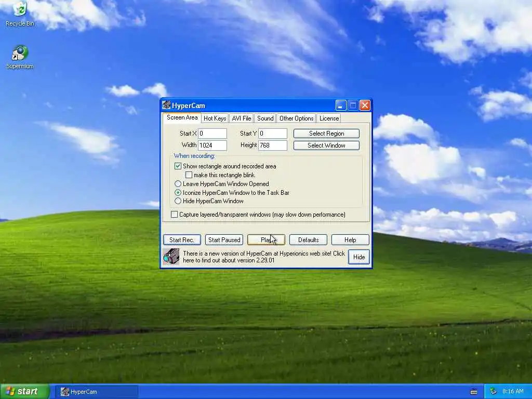Open the License tab

click(x=329, y=118)
